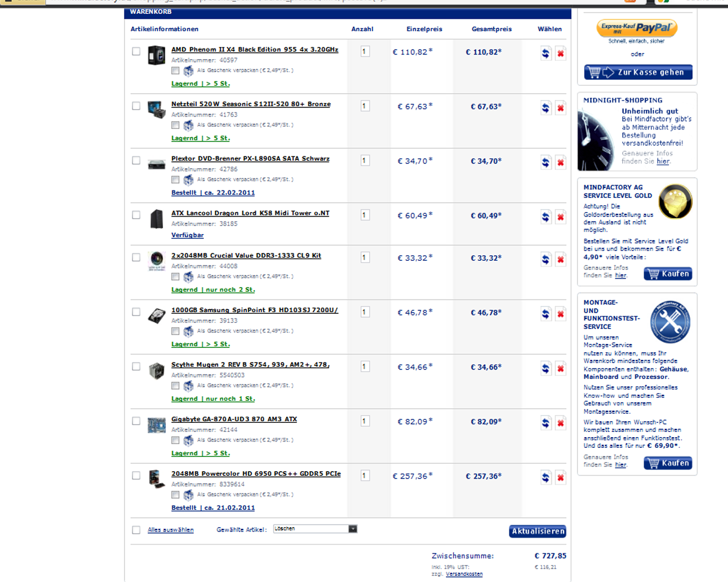Update the ATX Lancool Dragon Lord row
The image size is (728, 582).
[545, 217]
